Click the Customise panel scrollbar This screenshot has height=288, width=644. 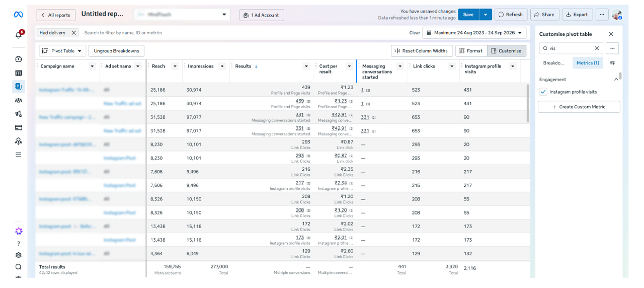coord(620,76)
